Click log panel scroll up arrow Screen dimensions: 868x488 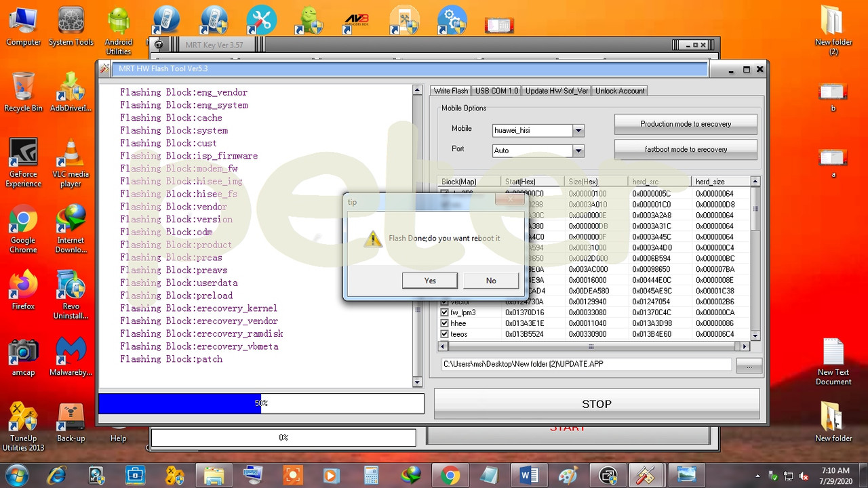tap(417, 90)
